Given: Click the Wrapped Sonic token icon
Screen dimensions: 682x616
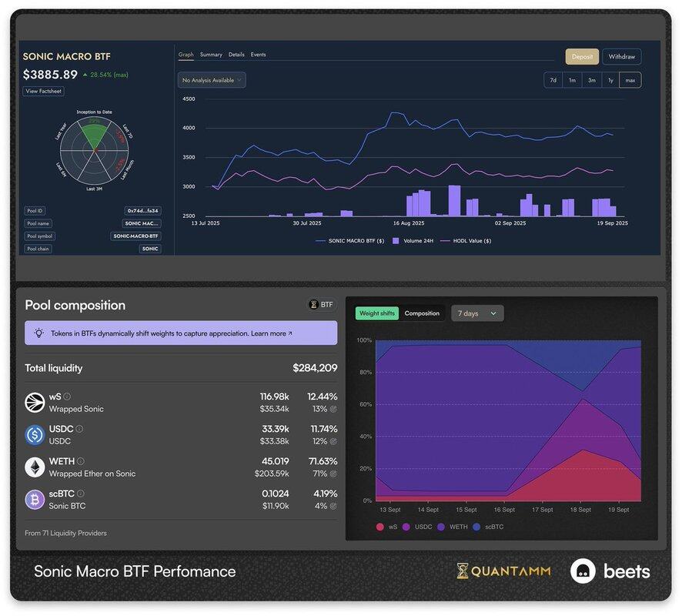Looking at the screenshot, I should coord(35,403).
